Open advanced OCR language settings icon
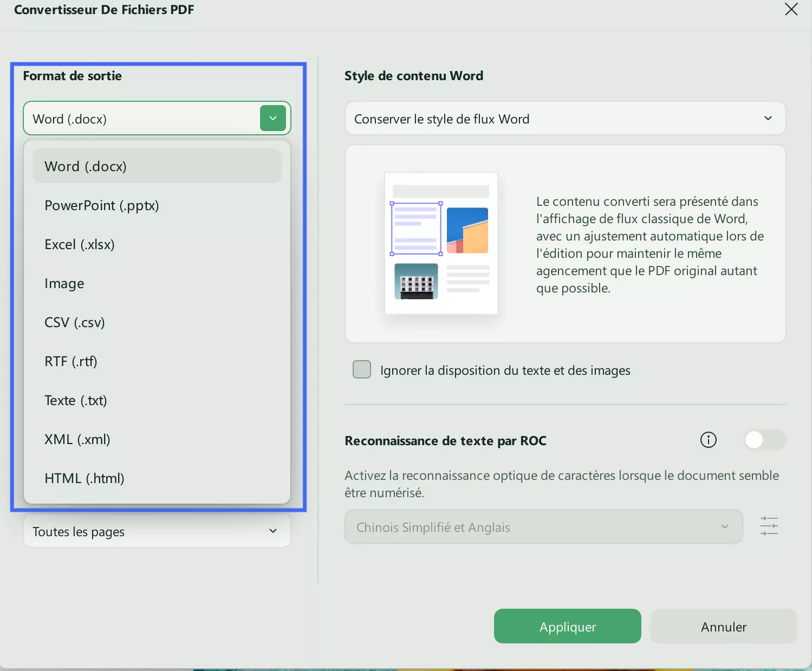This screenshot has width=812, height=671. tap(769, 526)
